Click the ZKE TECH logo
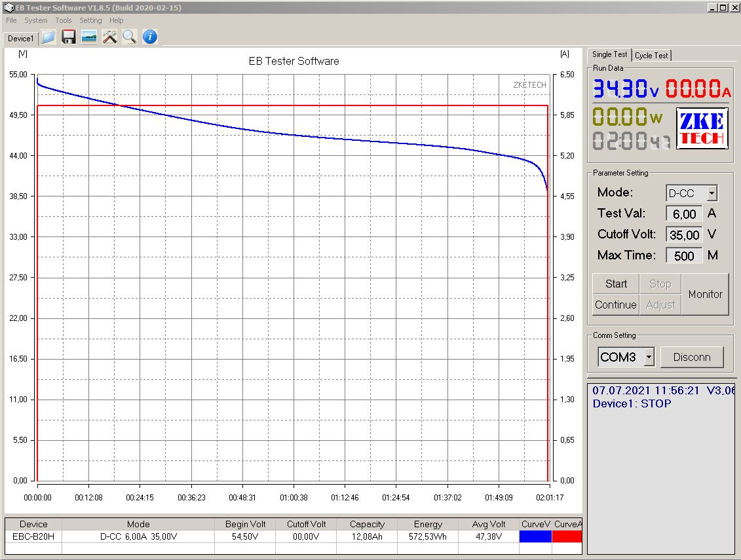The width and height of the screenshot is (741, 560). [x=702, y=129]
